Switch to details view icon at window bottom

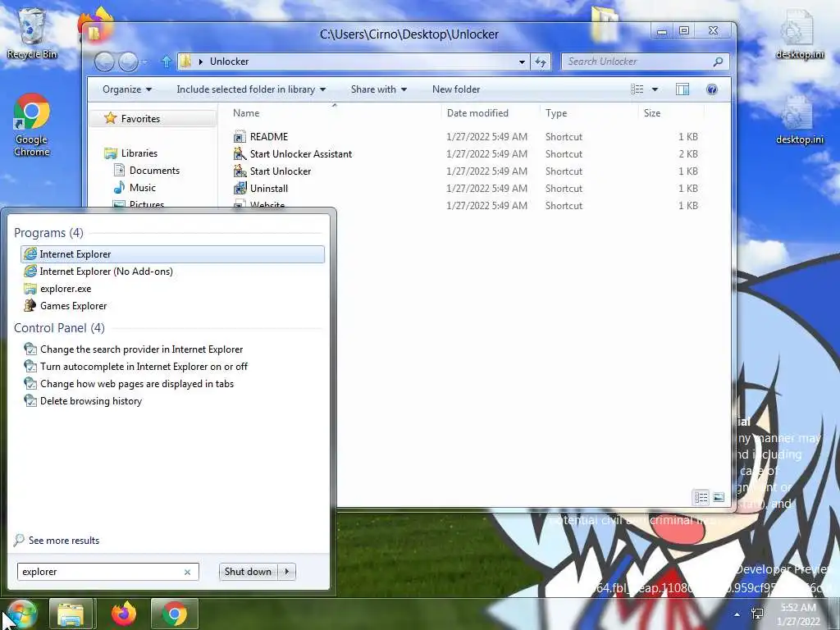[x=701, y=498]
